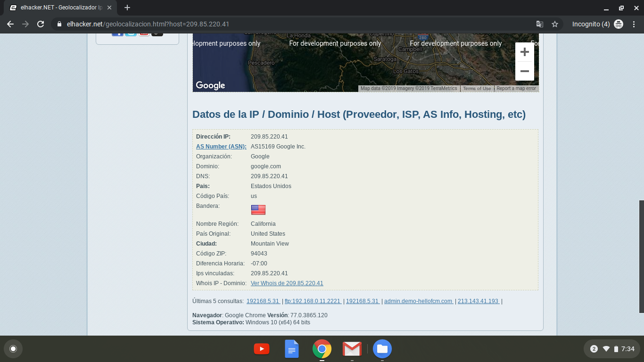Open Gmail from the shelf
The height and width of the screenshot is (362, 644).
pos(352,349)
